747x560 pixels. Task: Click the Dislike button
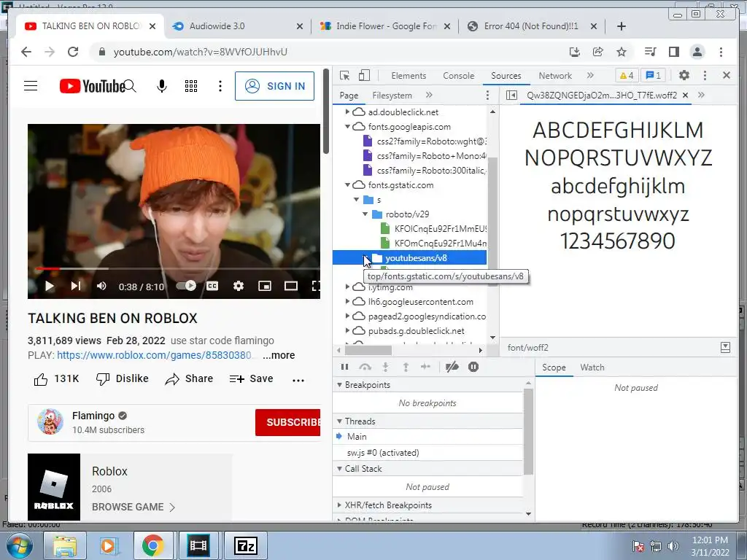coord(122,379)
